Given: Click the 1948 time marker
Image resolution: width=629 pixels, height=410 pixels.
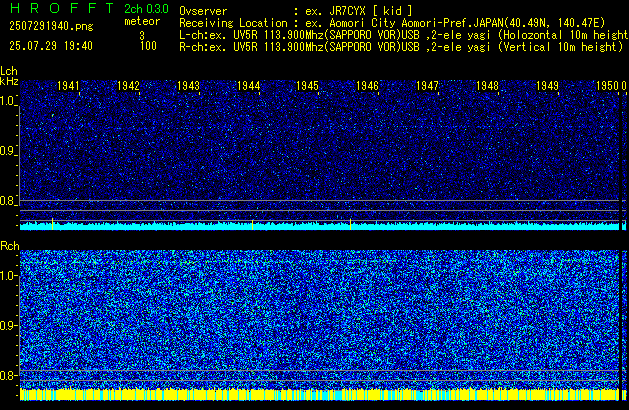Looking at the screenshot, I should point(487,86).
